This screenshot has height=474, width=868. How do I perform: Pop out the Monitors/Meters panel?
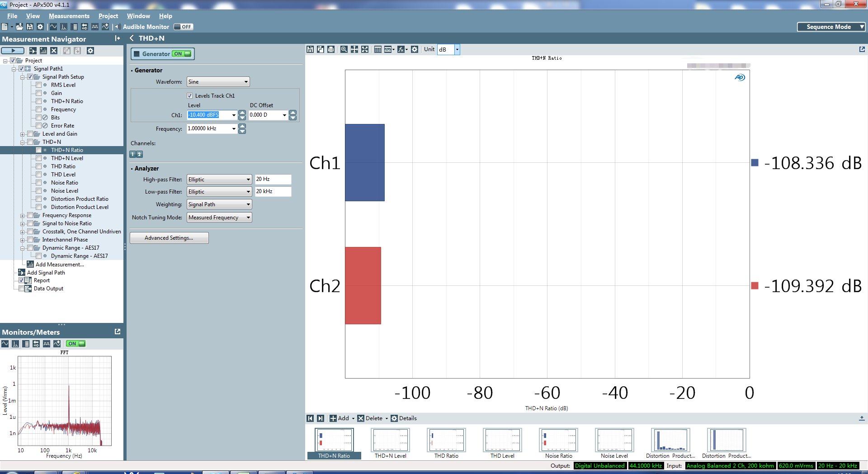point(118,332)
